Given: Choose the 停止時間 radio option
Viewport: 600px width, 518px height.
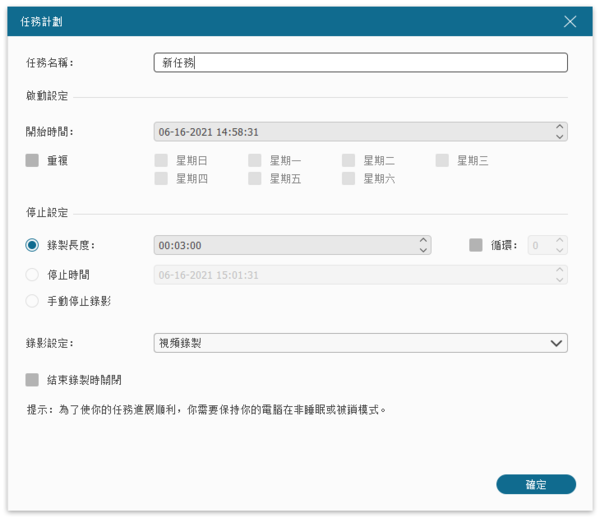Looking at the screenshot, I should (x=33, y=274).
